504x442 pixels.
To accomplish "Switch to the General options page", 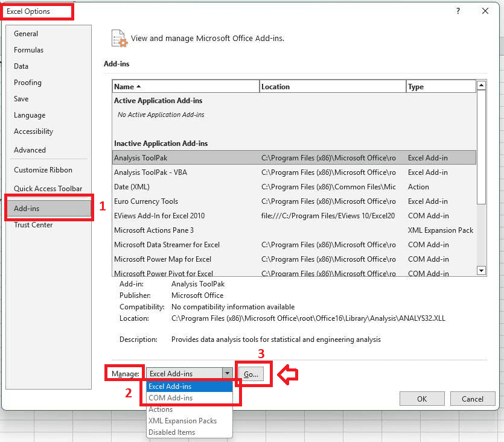I will click(x=26, y=34).
